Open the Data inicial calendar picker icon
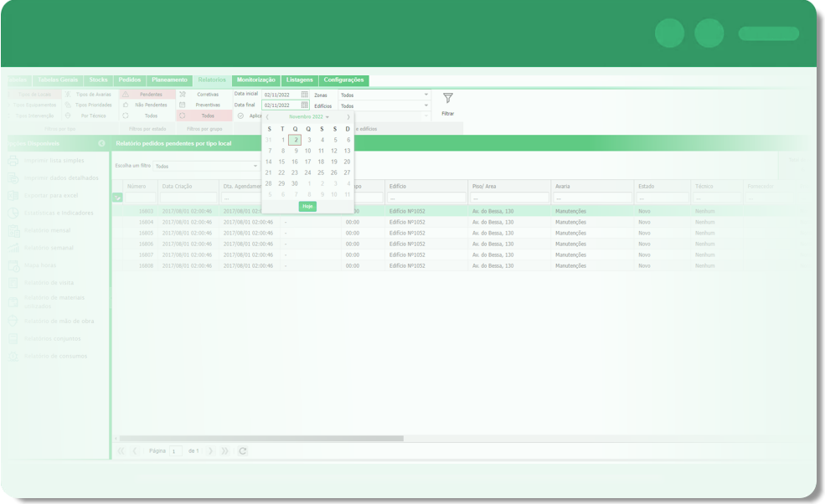The image size is (825, 504). click(305, 95)
